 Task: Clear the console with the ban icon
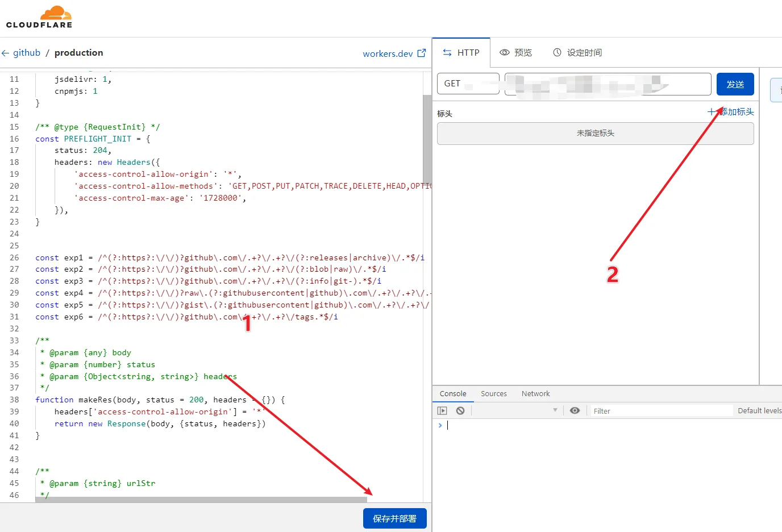click(x=460, y=410)
